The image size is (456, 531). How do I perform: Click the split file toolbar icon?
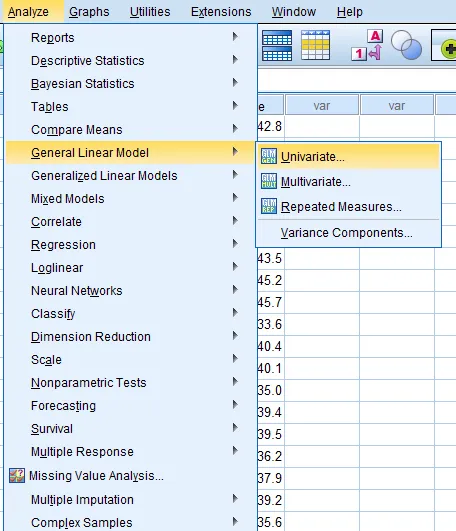(277, 45)
